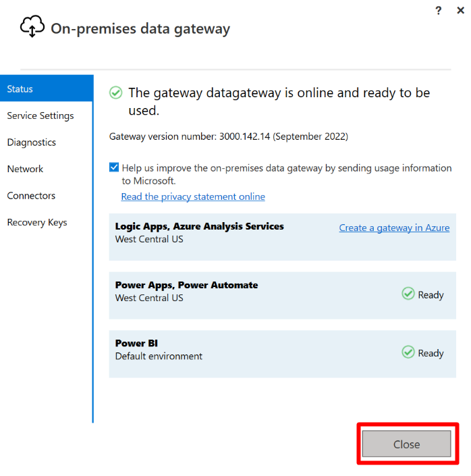Screen dimensions: 471x476
Task: Uncheck the usage information sending checkbox
Action: (114, 167)
